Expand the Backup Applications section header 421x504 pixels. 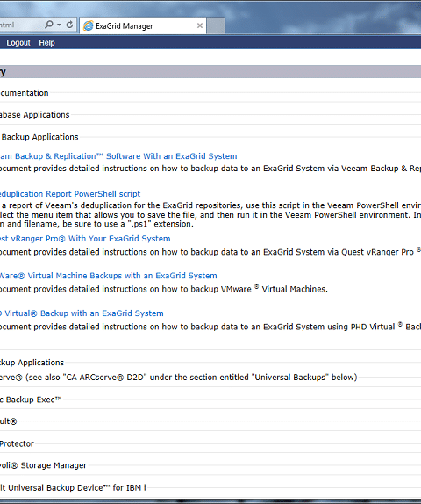click(32, 363)
